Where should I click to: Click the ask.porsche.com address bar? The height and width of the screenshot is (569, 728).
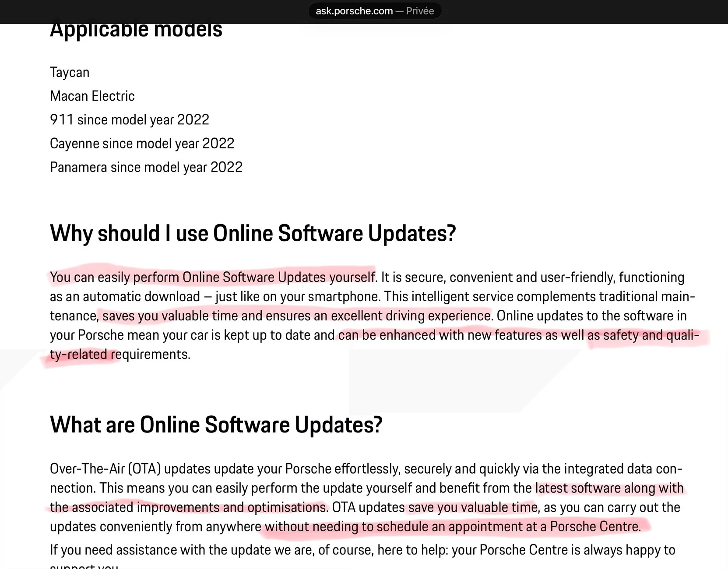pos(354,11)
